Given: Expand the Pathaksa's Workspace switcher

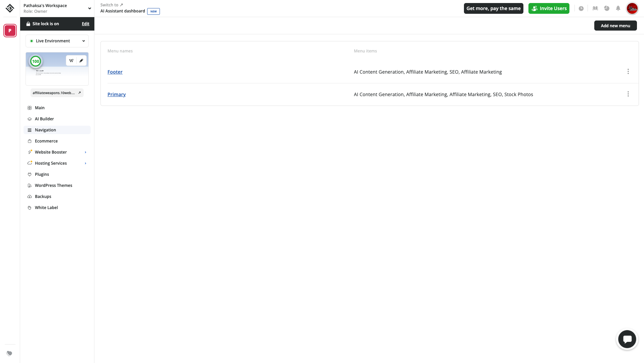Looking at the screenshot, I should tap(89, 8).
